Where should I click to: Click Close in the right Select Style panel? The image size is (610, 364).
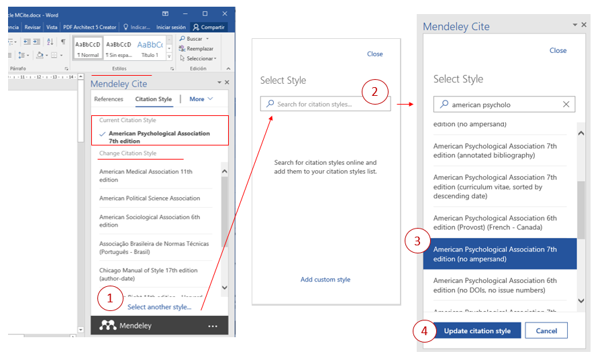[x=558, y=50]
